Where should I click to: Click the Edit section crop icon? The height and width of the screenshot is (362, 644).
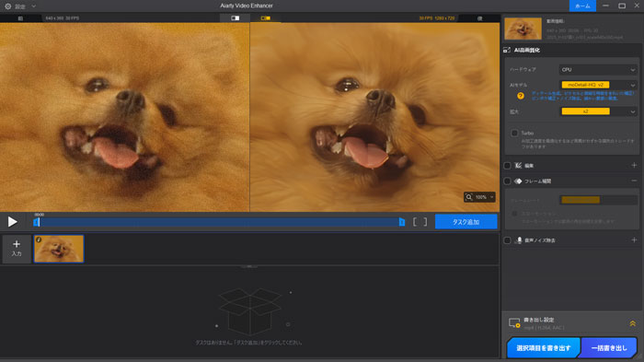click(518, 166)
